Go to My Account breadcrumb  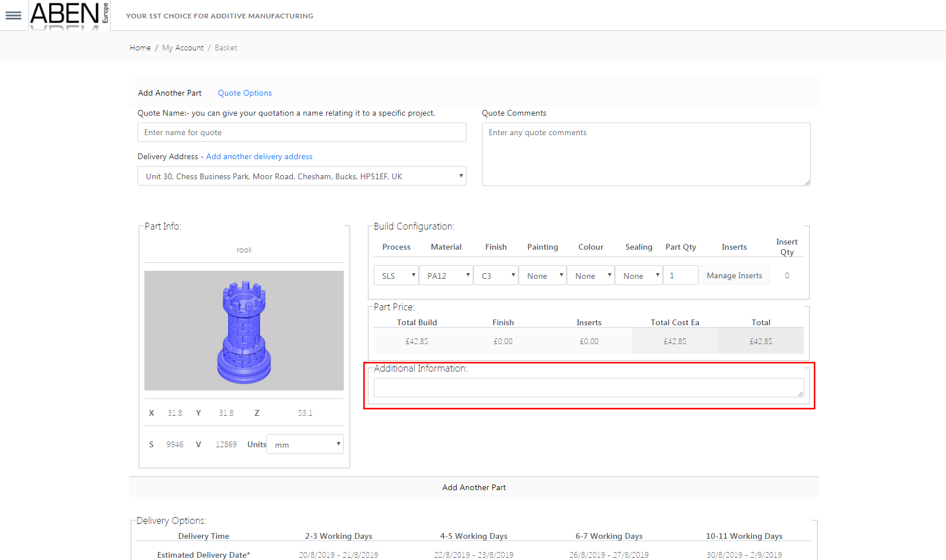click(183, 48)
